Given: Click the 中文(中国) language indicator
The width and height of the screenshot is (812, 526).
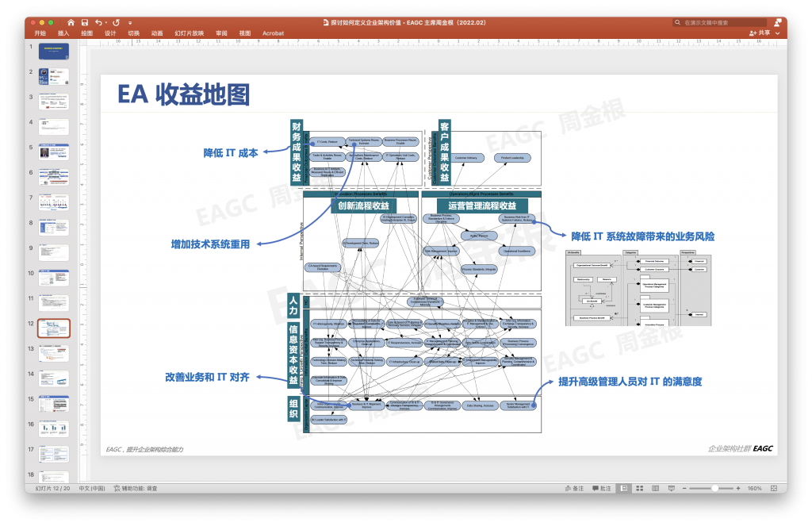Looking at the screenshot, I should click(92, 488).
